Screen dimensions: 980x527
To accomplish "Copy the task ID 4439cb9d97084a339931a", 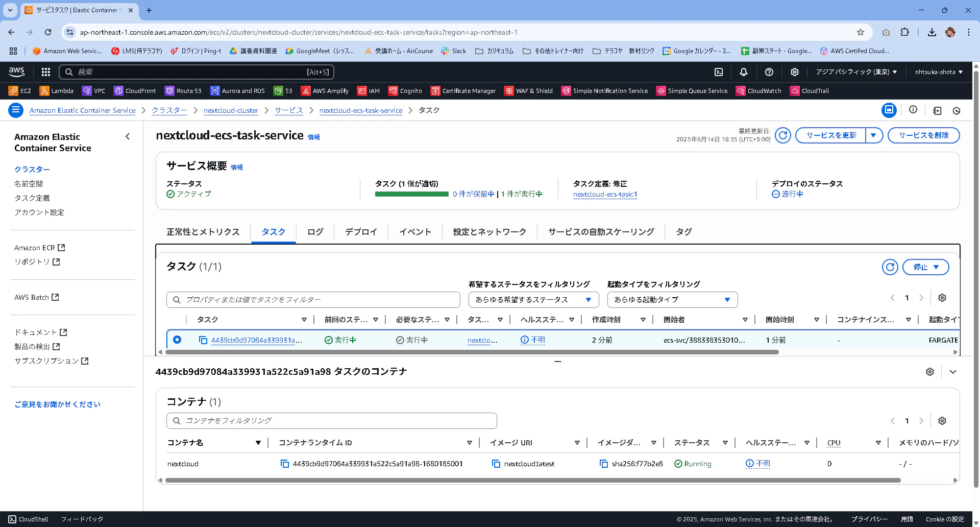I will point(203,340).
